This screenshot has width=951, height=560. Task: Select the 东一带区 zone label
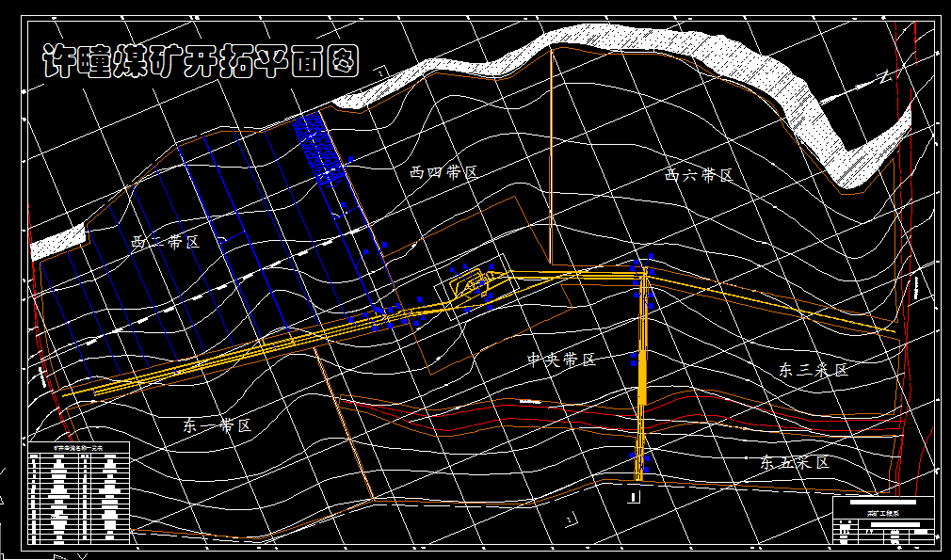218,426
